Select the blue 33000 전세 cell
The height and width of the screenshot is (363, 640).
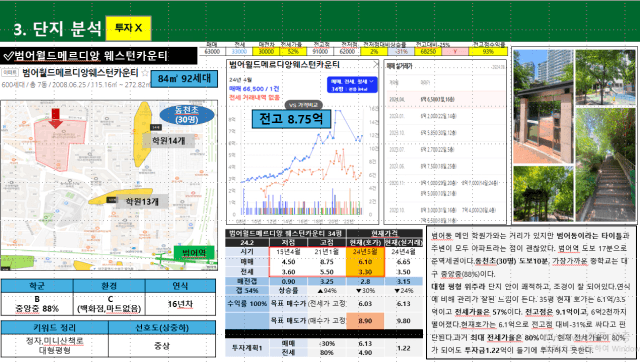point(239,51)
